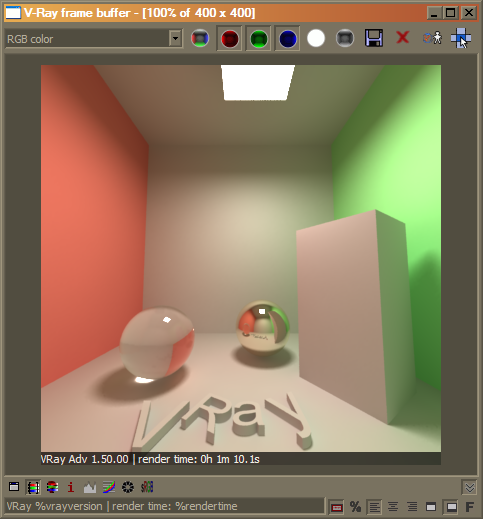Enable track mouse while rendering icon
Screen dimensions: 483x519
pos(461,38)
